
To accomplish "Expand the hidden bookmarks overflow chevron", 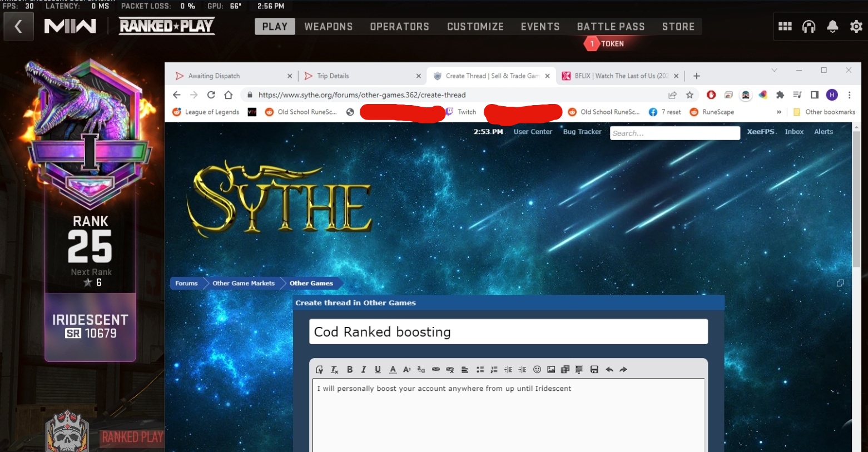I will point(779,112).
